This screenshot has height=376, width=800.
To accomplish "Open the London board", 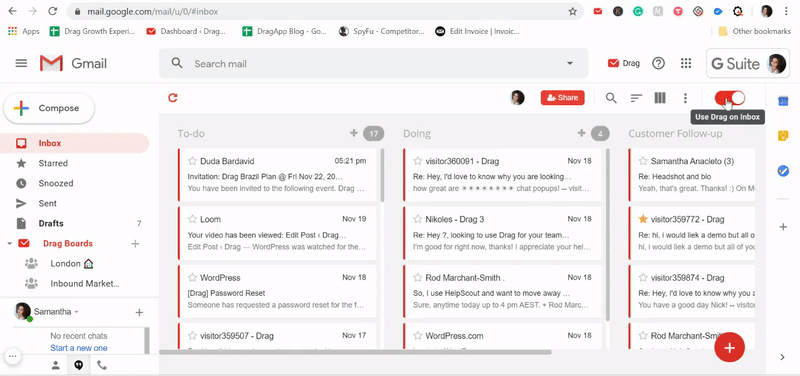I will coord(74,264).
